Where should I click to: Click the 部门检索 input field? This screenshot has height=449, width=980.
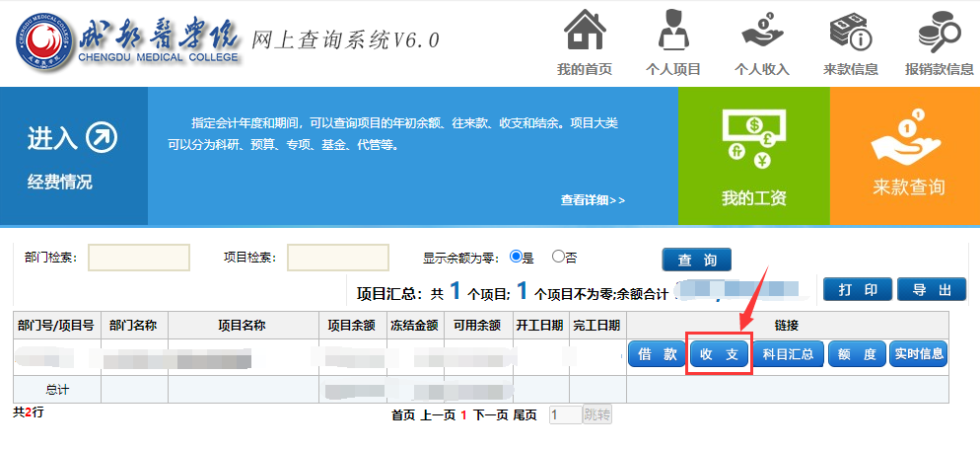[x=139, y=258]
